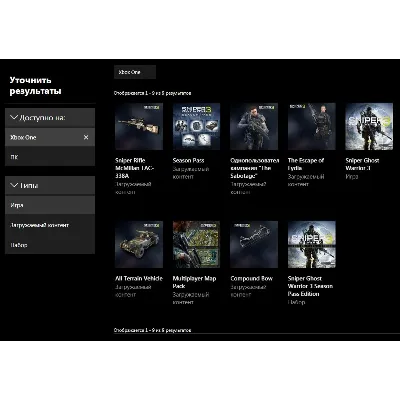The width and height of the screenshot is (400, 400).
Task: Open the Season Pass thumbnail image
Action: [x=196, y=126]
